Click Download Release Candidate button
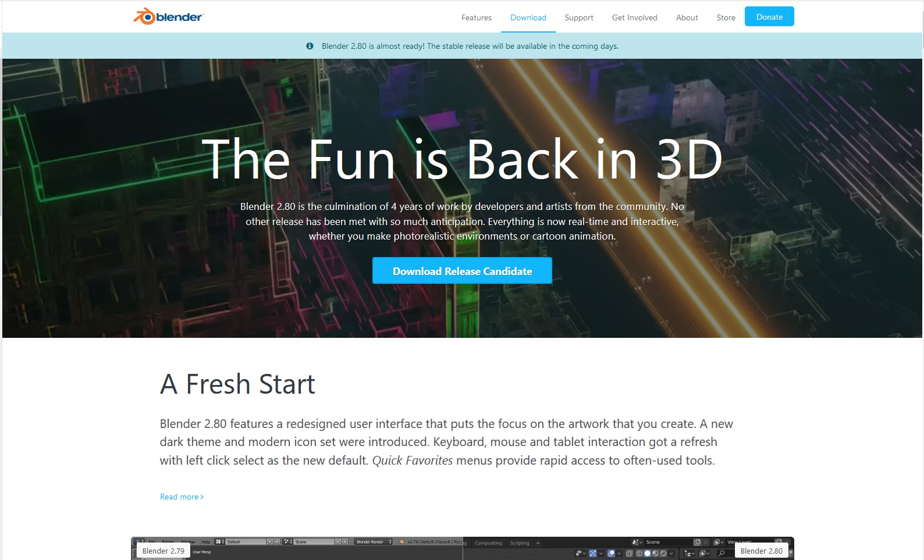Screen dimensions: 924x560 click(462, 270)
